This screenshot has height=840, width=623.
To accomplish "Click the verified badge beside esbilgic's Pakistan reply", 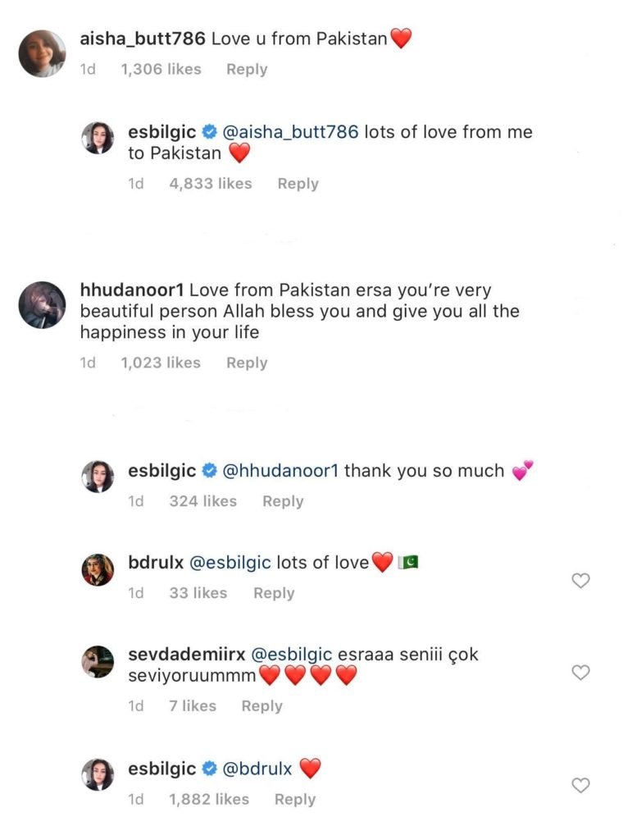I will pos(209,133).
